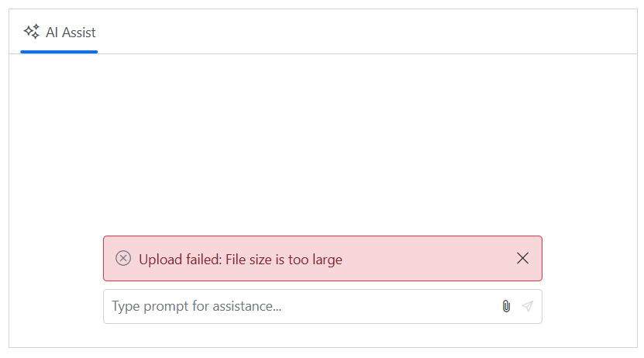Focus the prompt input field
Image resolution: width=644 pixels, height=358 pixels.
pos(302,306)
